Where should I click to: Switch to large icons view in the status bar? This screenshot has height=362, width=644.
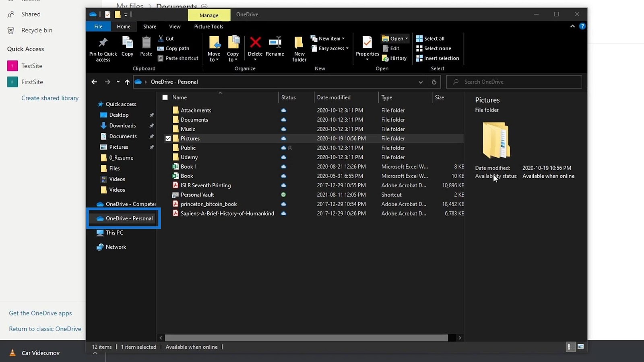pos(580,347)
